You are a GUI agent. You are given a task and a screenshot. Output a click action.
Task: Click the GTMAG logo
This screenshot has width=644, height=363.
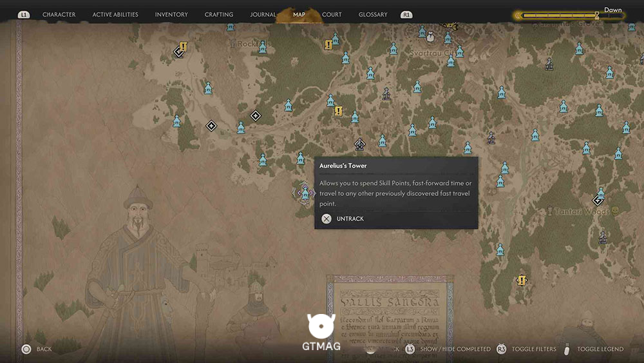click(321, 332)
